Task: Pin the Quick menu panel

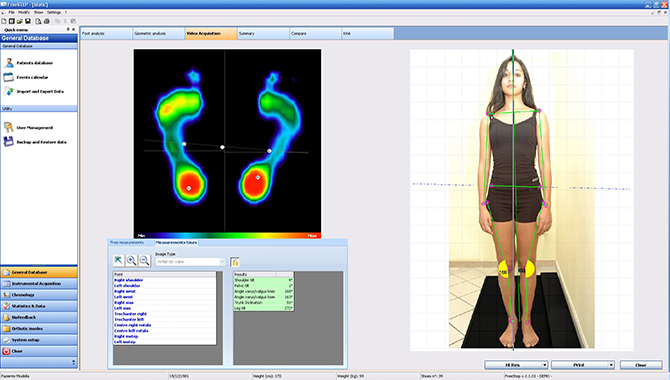Action: click(x=68, y=29)
